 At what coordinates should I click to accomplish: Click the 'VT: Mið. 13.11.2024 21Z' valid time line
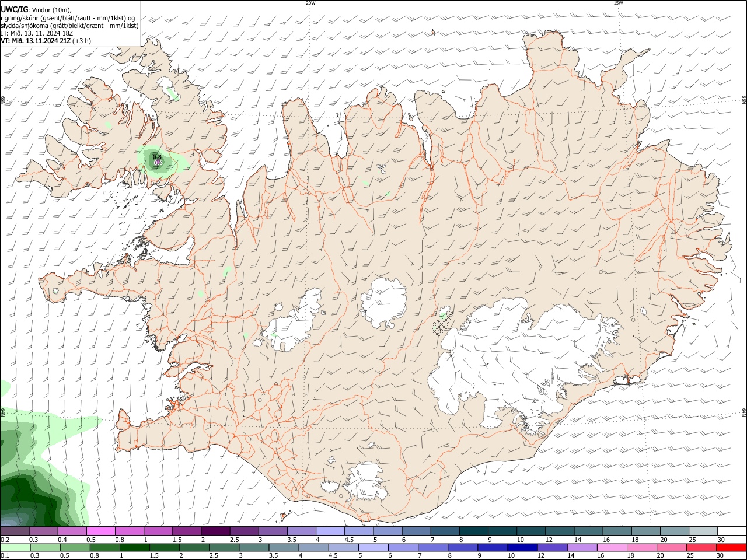tap(36, 41)
